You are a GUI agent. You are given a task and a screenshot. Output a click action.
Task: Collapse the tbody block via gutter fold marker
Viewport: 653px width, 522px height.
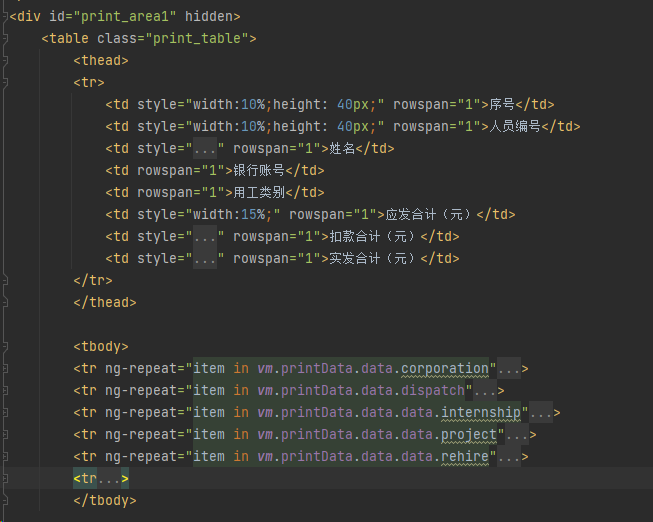5,347
